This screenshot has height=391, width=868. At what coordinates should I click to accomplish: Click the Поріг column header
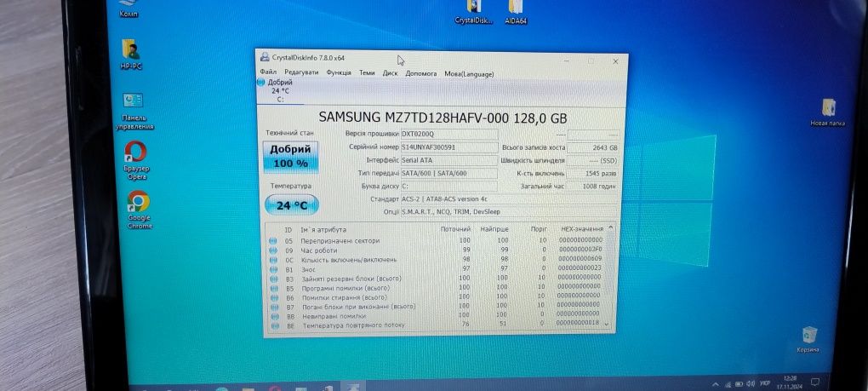coord(540,229)
